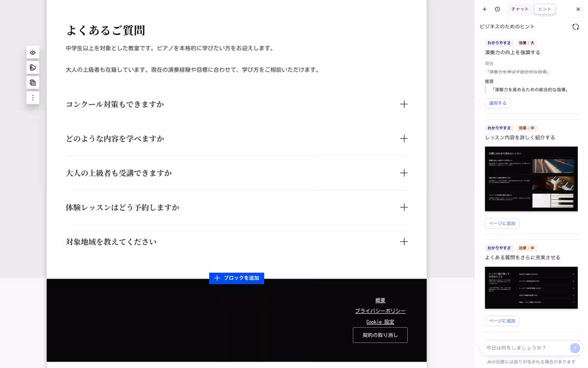
Task: Click the 演奏力の向上を強調する hint title
Action: (x=513, y=53)
